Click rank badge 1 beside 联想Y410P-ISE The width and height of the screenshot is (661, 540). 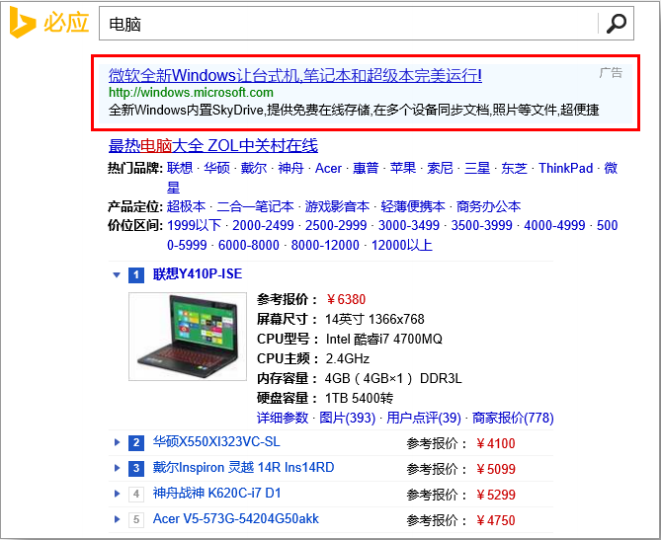(136, 275)
